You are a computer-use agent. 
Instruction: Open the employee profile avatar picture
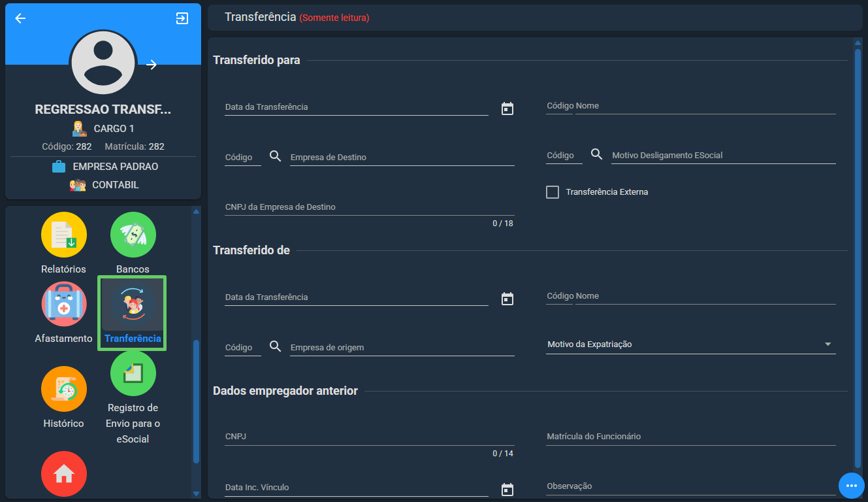[x=103, y=64]
